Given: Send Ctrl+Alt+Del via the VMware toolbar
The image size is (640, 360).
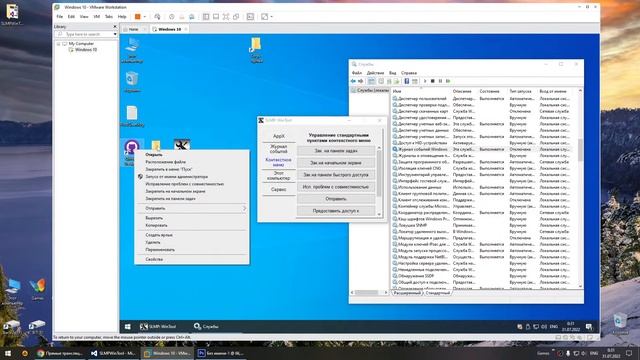Looking at the screenshot, I should pos(157,17).
